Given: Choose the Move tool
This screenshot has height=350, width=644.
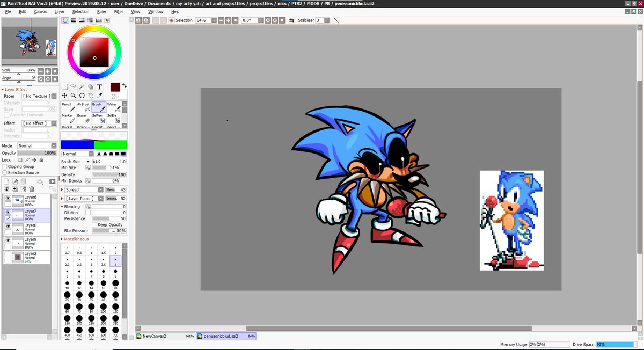Looking at the screenshot, I should tap(64, 96).
